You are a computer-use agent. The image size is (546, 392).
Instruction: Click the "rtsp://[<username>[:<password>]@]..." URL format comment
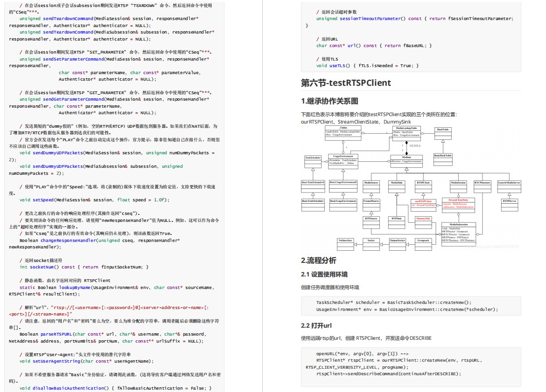pos(109,311)
